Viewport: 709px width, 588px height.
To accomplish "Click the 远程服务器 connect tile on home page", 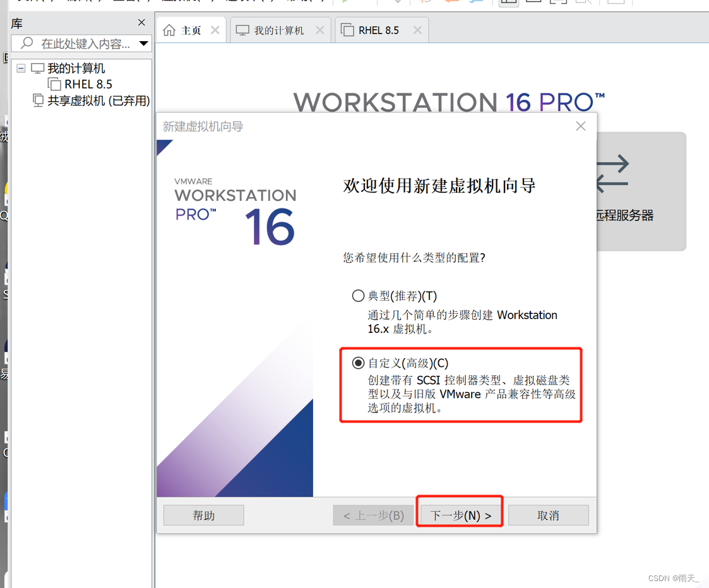I will pyautogui.click(x=641, y=191).
